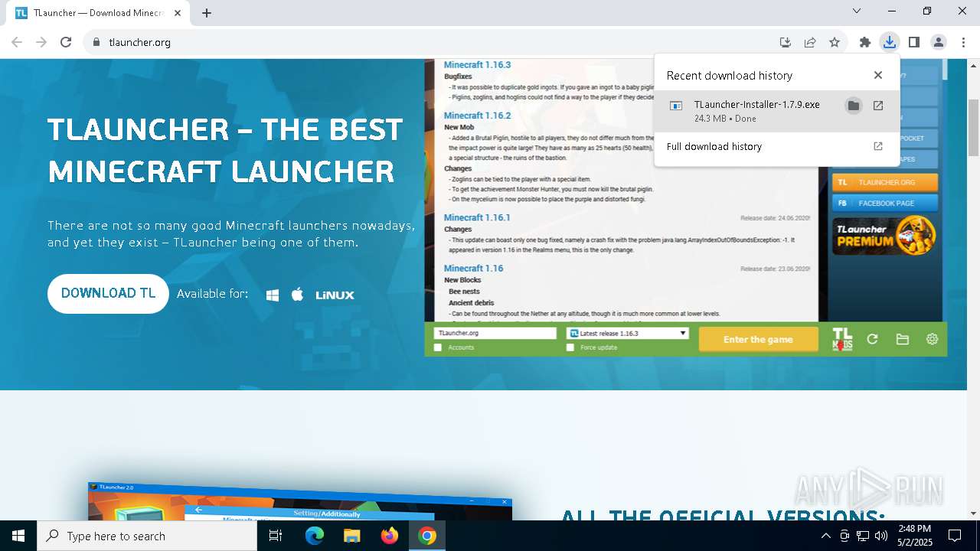Click the page vertical scrollbar
This screenshot has width=980, height=551.
pyautogui.click(x=973, y=126)
